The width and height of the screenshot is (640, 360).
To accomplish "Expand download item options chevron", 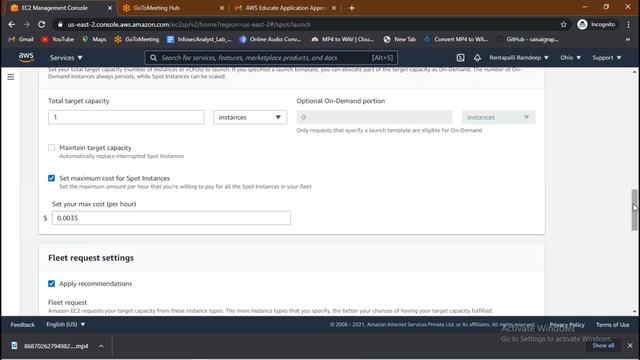I will (101, 346).
